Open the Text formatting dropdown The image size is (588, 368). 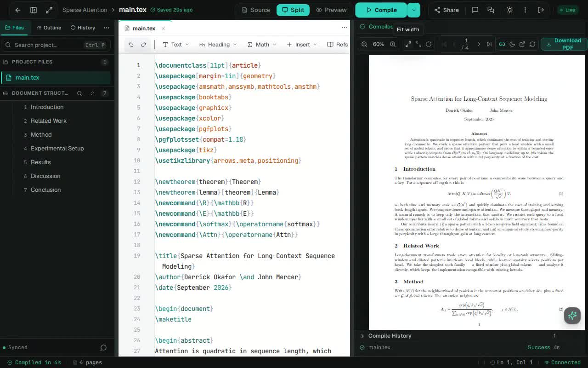point(176,45)
